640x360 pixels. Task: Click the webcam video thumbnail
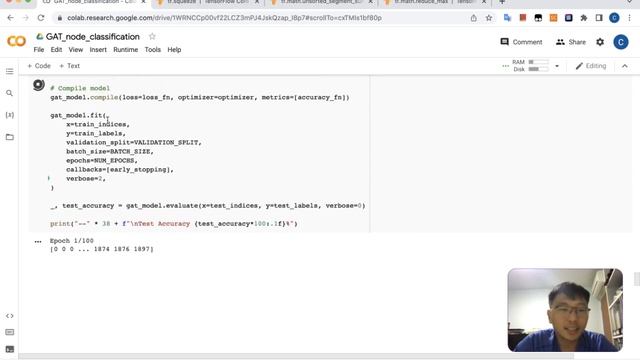(x=565, y=310)
